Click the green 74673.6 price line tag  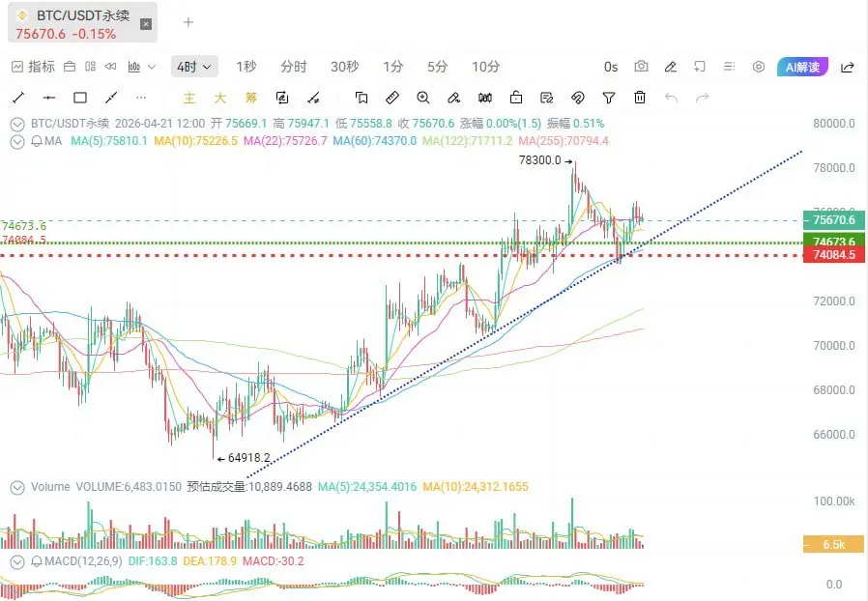pyautogui.click(x=833, y=241)
